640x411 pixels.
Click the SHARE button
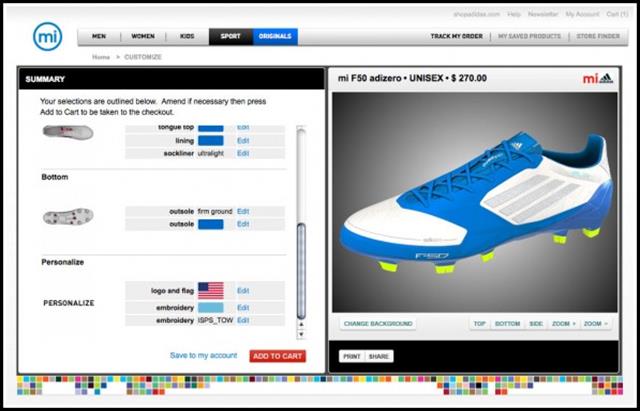coord(379,356)
